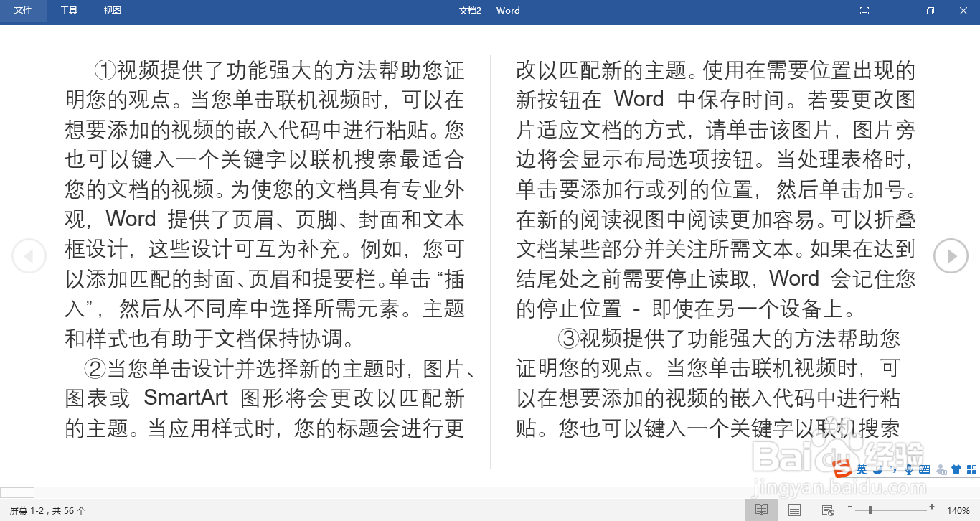The image size is (980, 521).
Task: Go to the previous screen arrow
Action: point(29,255)
